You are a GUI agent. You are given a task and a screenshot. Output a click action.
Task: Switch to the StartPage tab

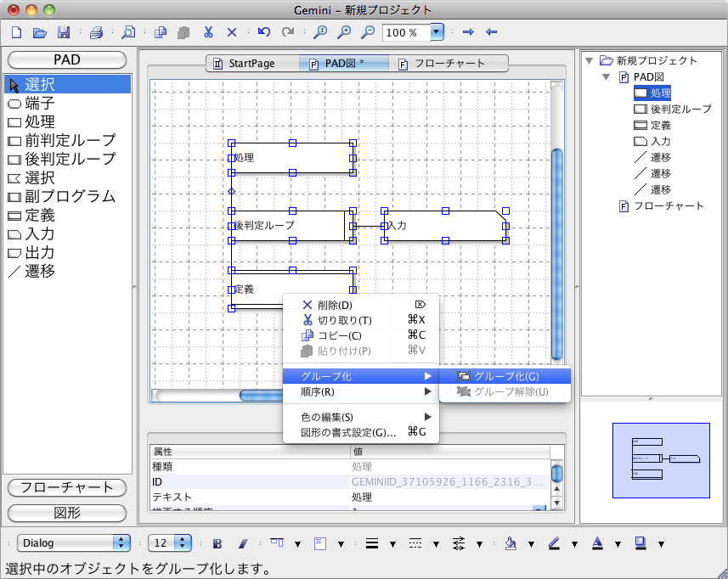pos(252,64)
